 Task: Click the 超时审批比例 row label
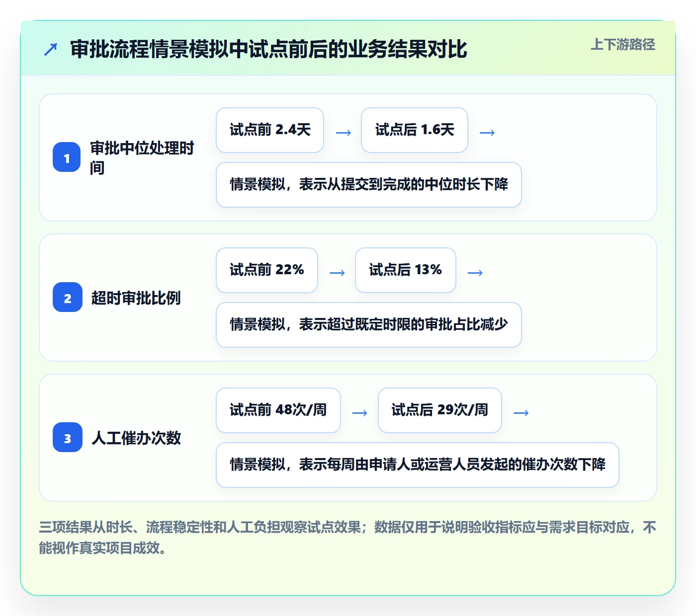[136, 298]
